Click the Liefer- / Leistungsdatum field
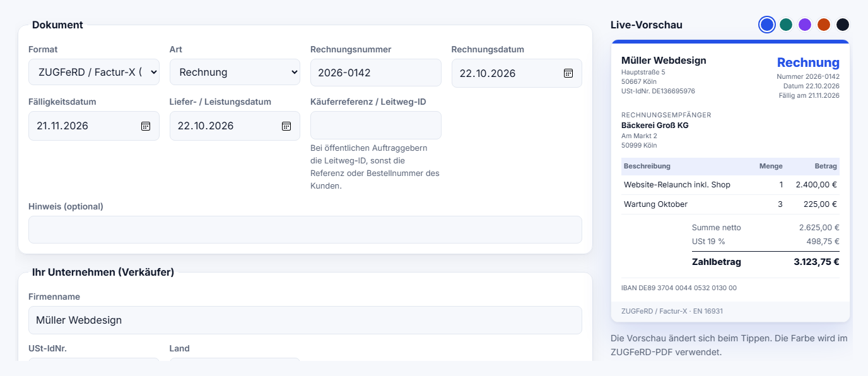 [x=235, y=126]
